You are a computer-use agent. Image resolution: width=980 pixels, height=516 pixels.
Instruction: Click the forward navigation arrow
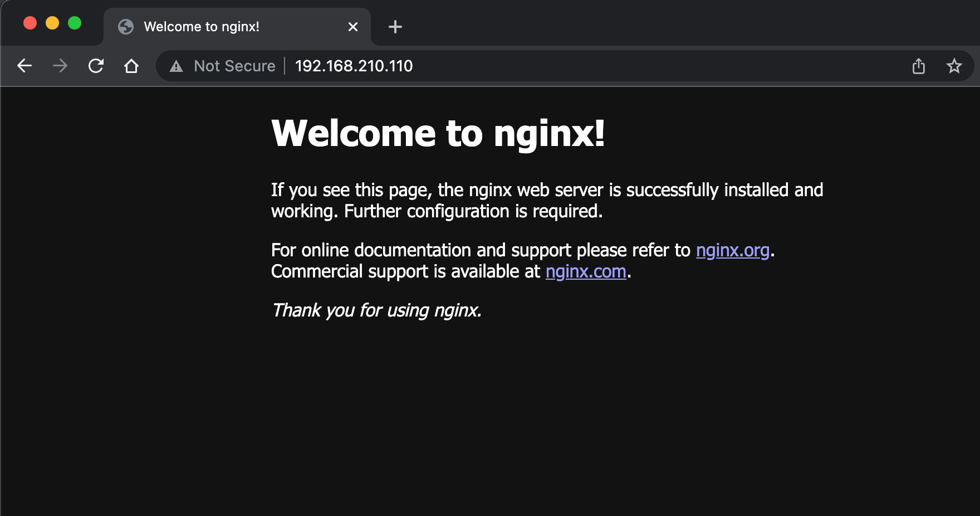tap(60, 66)
